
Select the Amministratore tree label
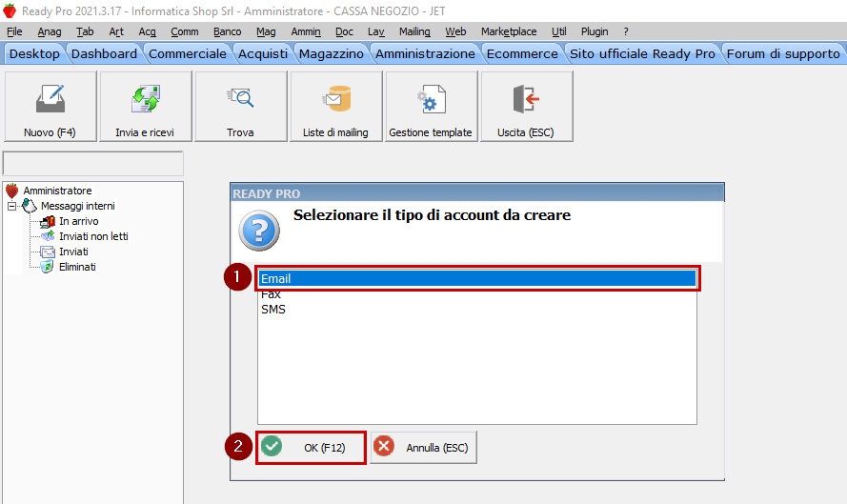(x=58, y=191)
